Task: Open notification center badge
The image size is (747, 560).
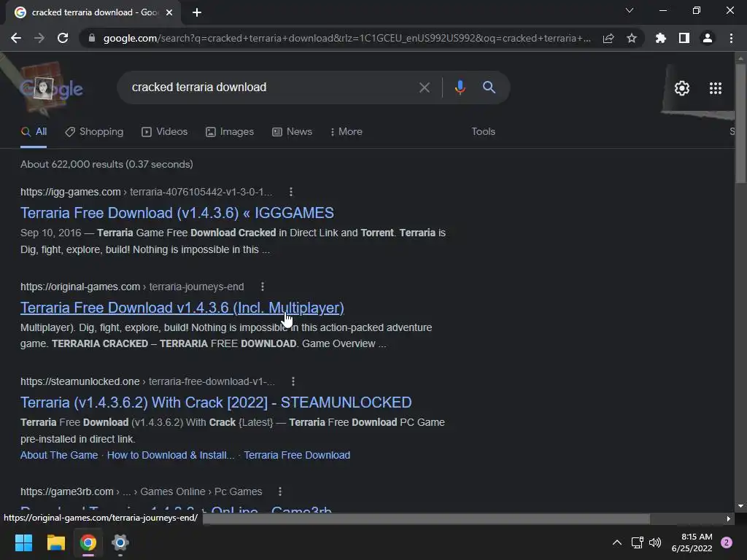Action: 727,542
